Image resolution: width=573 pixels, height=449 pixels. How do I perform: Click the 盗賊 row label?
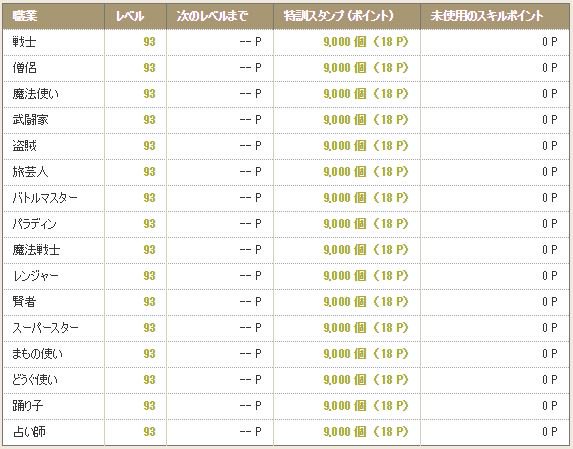(x=24, y=145)
